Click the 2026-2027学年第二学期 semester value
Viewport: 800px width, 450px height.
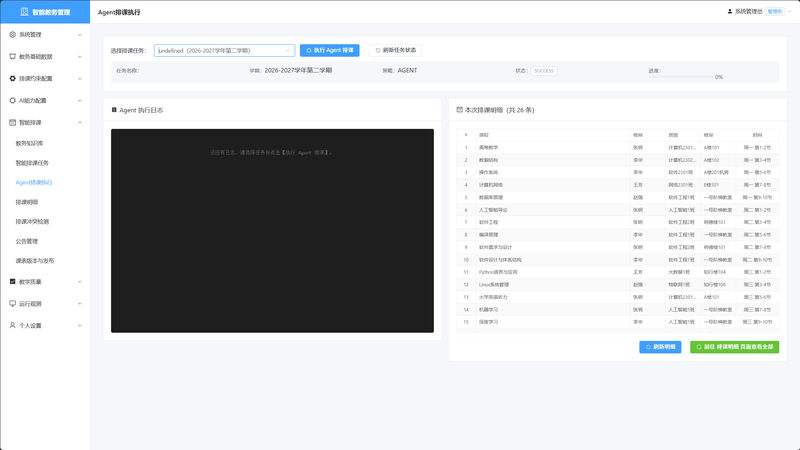pyautogui.click(x=298, y=70)
